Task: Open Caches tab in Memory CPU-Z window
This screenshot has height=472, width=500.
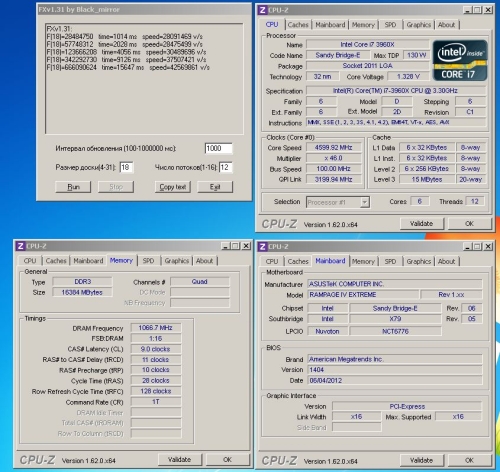Action: [56, 261]
